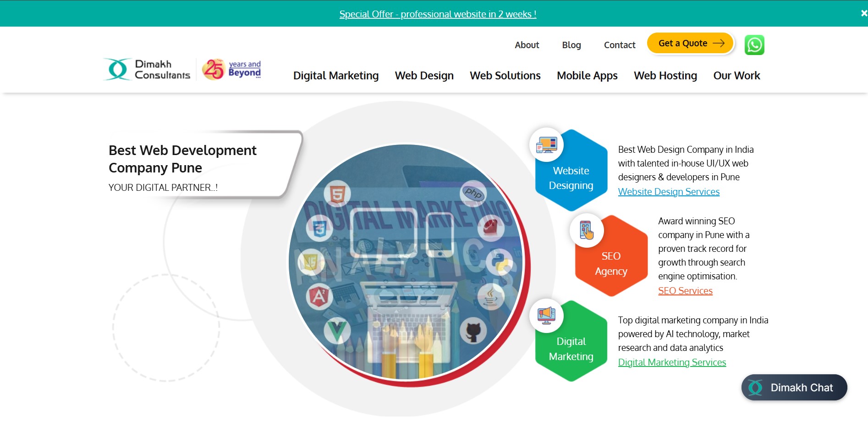Go to the About page

[x=527, y=45]
